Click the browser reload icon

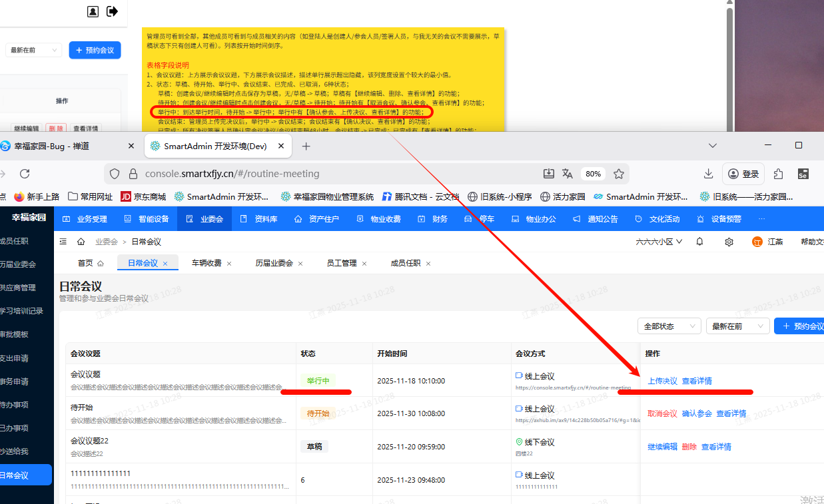25,174
